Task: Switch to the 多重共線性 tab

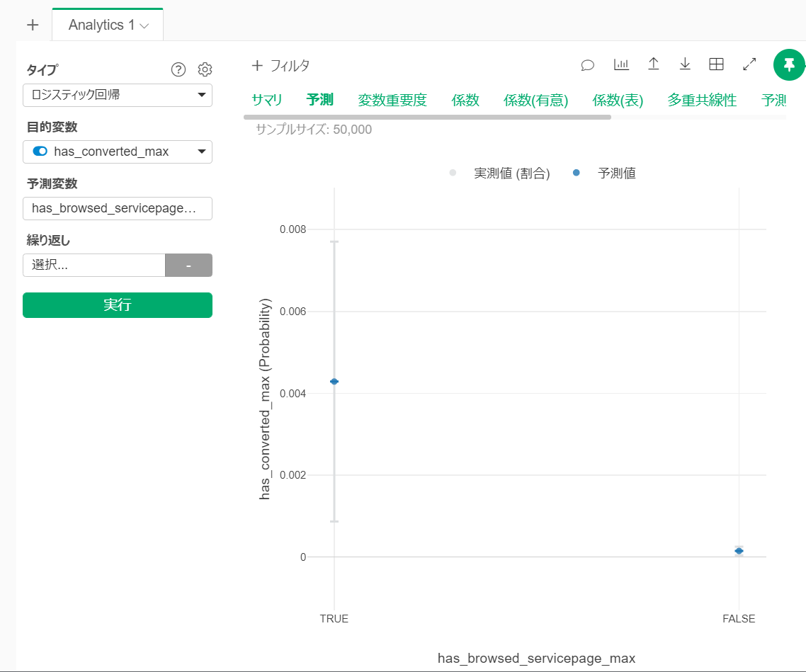Action: 702,100
